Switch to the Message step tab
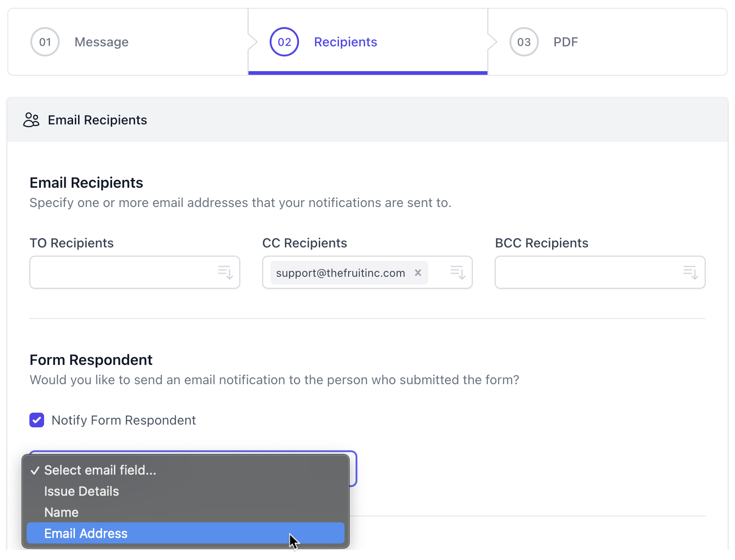This screenshot has width=735, height=560. click(101, 42)
